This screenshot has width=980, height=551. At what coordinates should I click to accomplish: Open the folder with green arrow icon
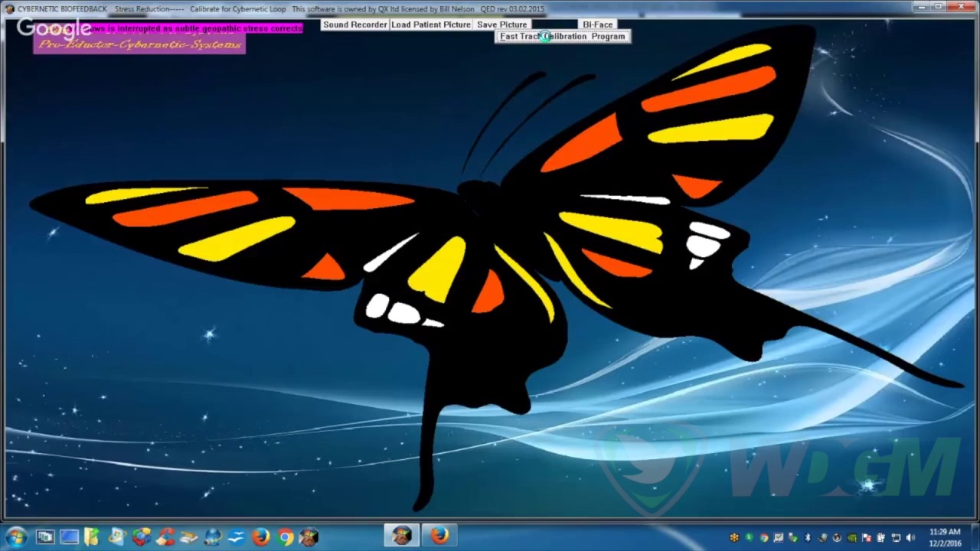[92, 537]
